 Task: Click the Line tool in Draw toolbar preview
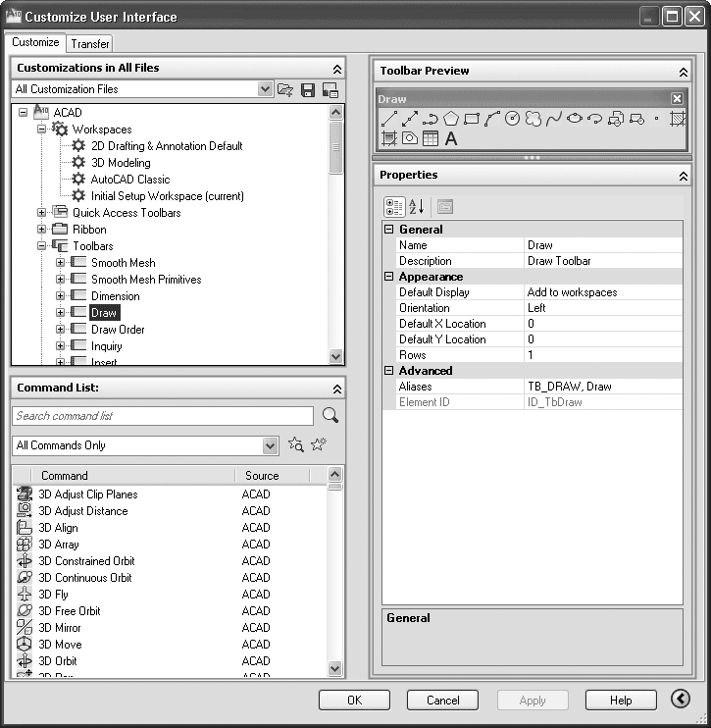tap(388, 119)
